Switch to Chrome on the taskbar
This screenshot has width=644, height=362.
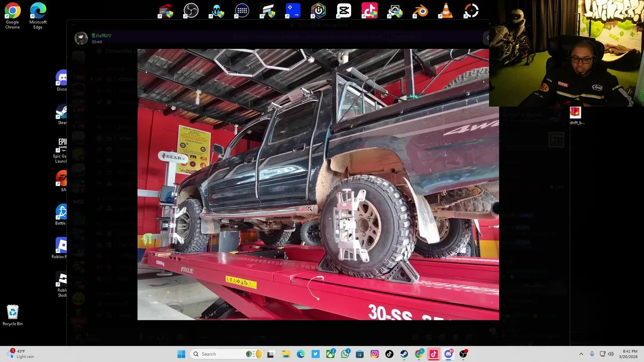pyautogui.click(x=419, y=354)
